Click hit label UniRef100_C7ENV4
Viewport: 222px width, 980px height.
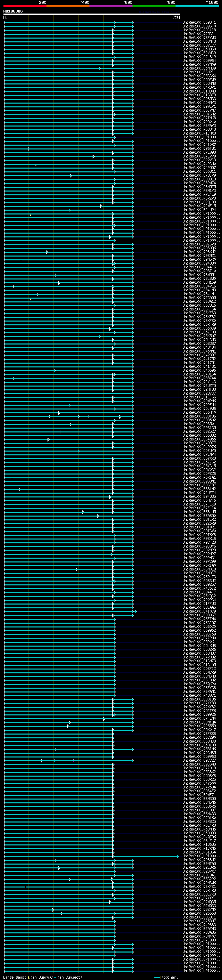(x=199, y=454)
